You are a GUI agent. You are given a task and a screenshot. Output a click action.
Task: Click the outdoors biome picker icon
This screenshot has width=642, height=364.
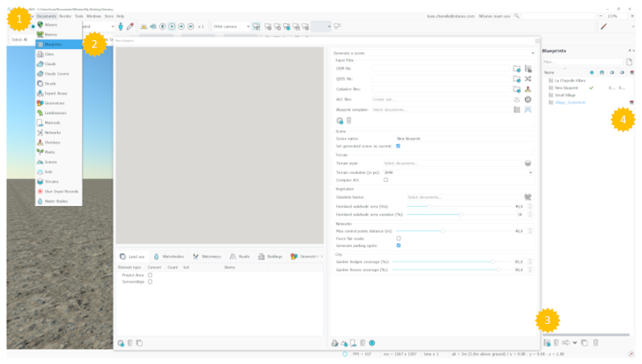click(x=527, y=196)
